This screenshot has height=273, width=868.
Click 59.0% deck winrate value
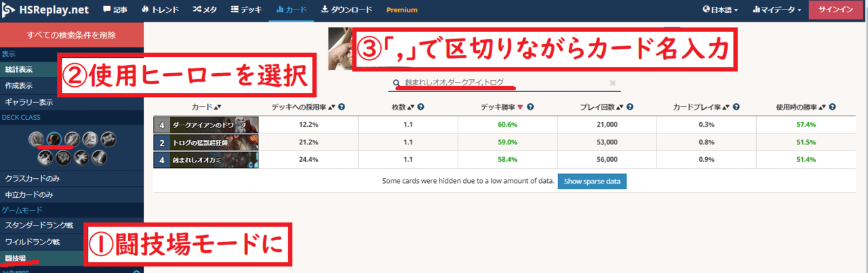tap(507, 142)
